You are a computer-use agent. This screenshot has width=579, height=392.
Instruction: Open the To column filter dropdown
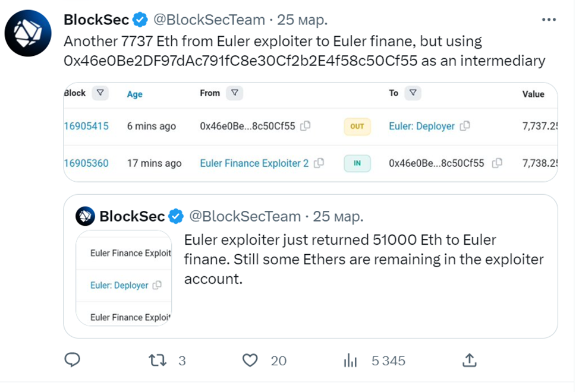(x=413, y=93)
